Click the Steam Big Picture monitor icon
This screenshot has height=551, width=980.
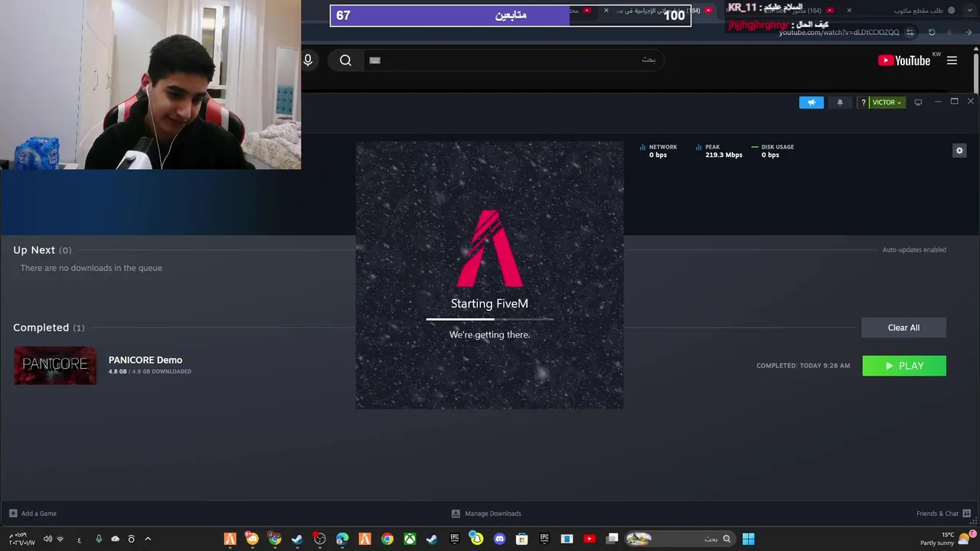coord(918,102)
